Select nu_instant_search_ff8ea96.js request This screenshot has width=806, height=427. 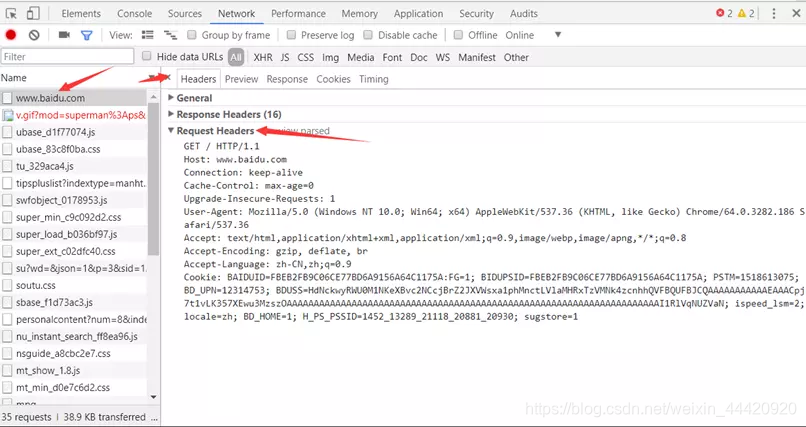pyautogui.click(x=74, y=337)
